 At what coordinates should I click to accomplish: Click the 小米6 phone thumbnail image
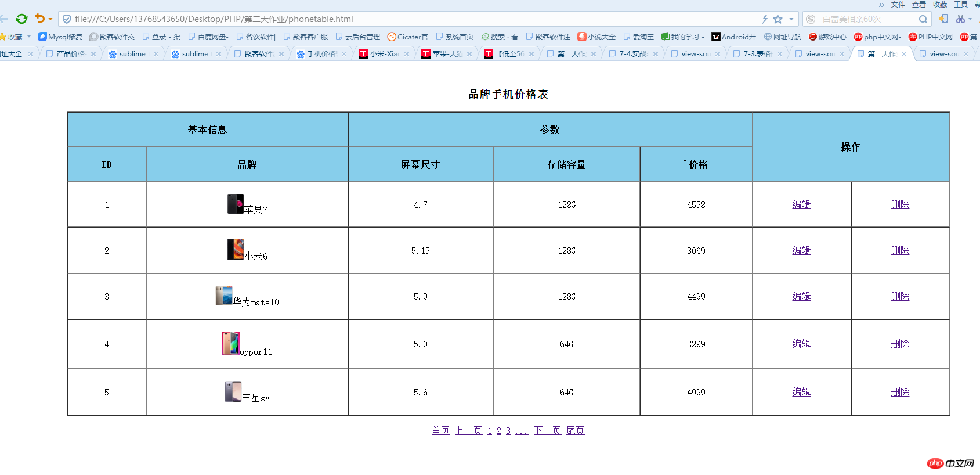(236, 250)
